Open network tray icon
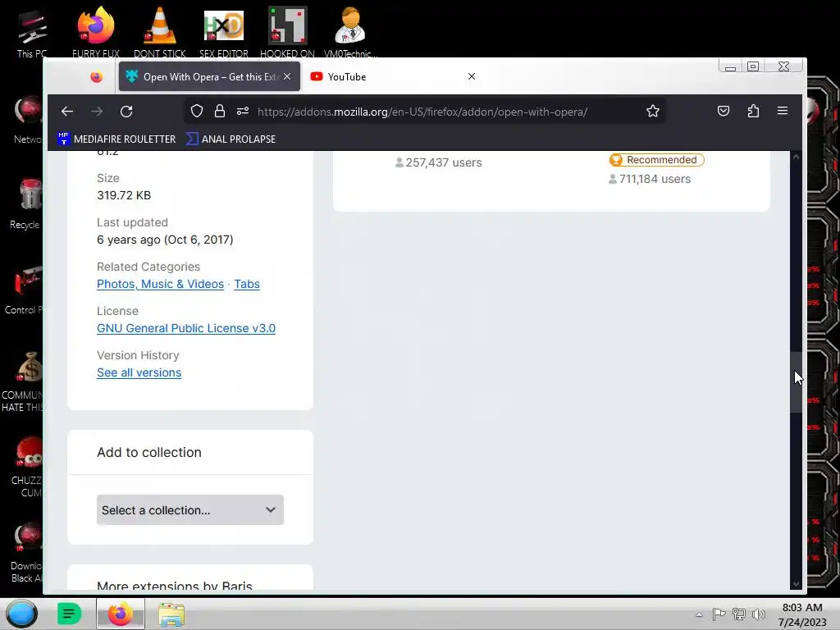Image resolution: width=840 pixels, height=630 pixels. pos(739,614)
